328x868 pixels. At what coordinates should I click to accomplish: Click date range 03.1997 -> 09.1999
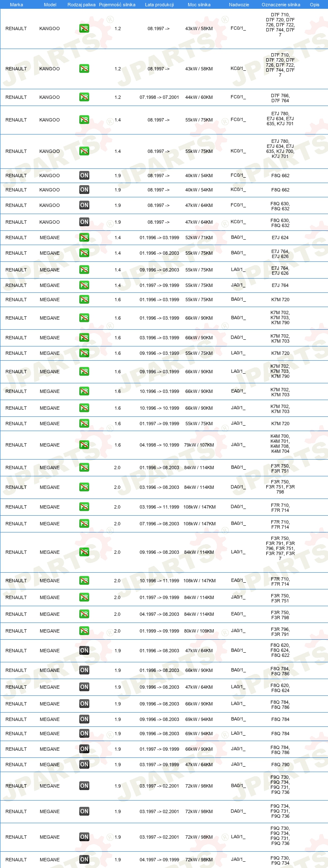(x=159, y=765)
